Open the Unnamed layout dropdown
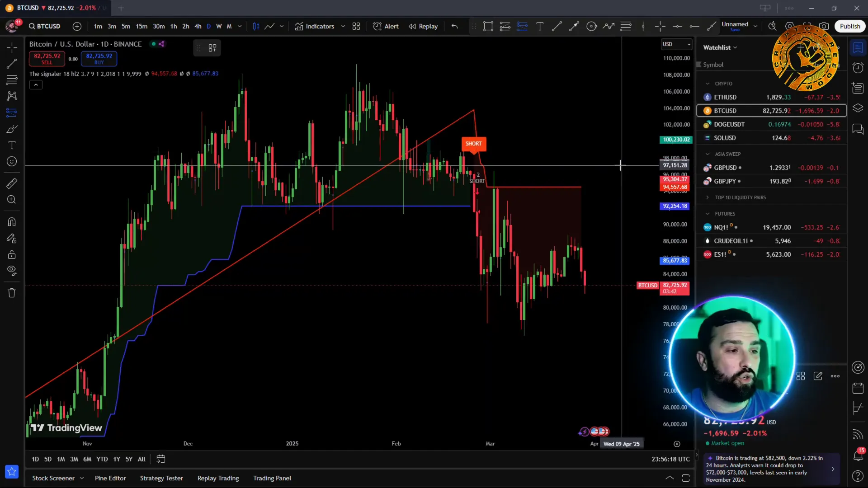Viewport: 868px width, 488px height. coord(755,26)
